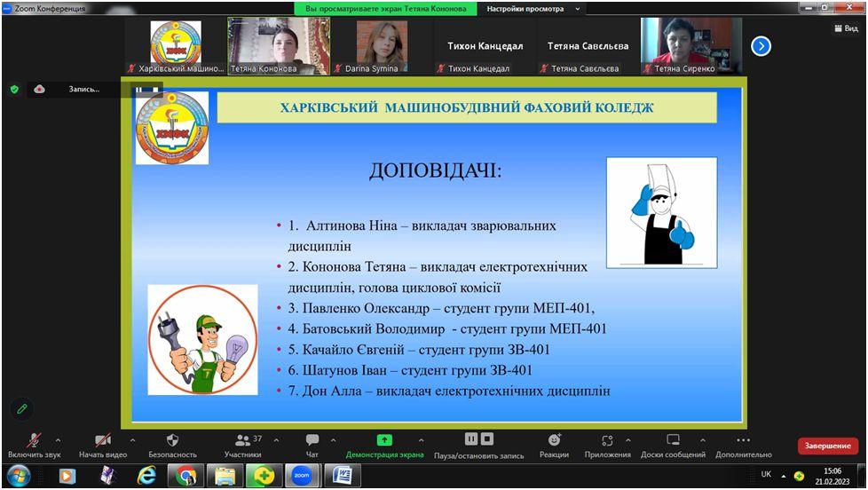Launch Internet Explorer from taskbar
The width and height of the screenshot is (868, 490).
pos(146,476)
